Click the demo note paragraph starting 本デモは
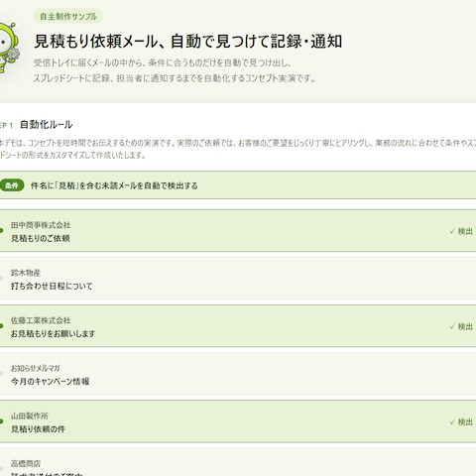The height and width of the screenshot is (476, 476). [238, 149]
